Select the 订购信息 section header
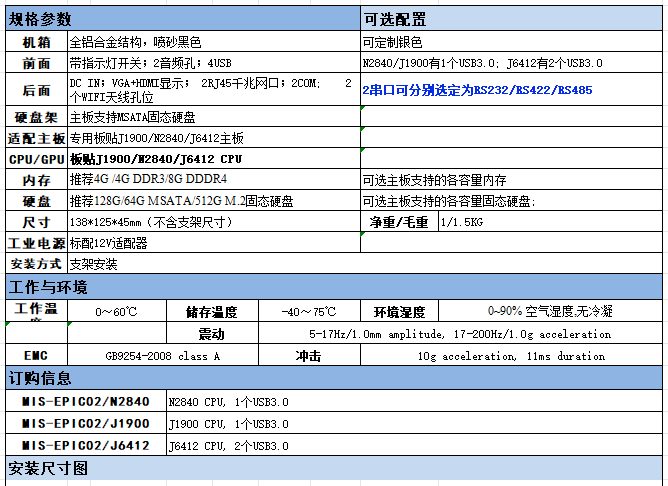Image resolution: width=668 pixels, height=486 pixels. click(x=334, y=378)
